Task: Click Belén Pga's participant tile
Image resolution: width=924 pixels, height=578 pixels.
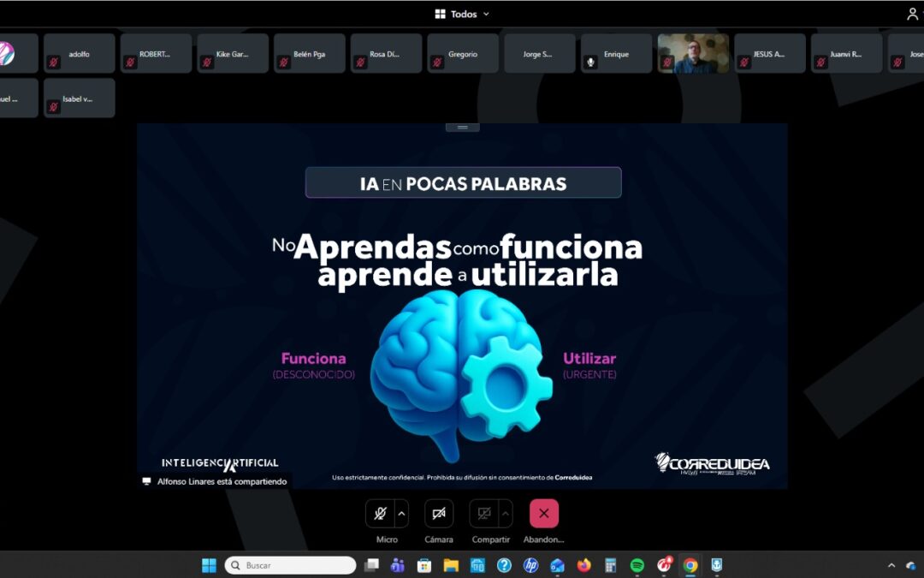Action: point(310,53)
